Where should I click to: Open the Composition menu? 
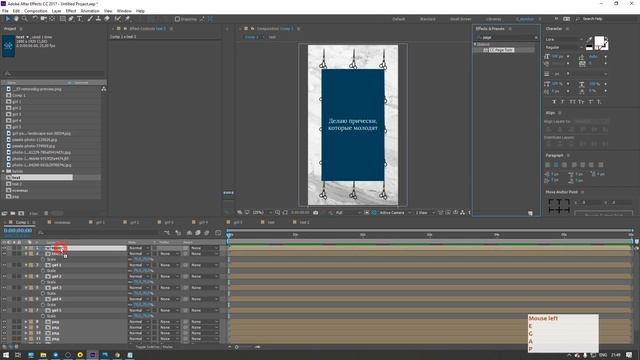tap(36, 11)
